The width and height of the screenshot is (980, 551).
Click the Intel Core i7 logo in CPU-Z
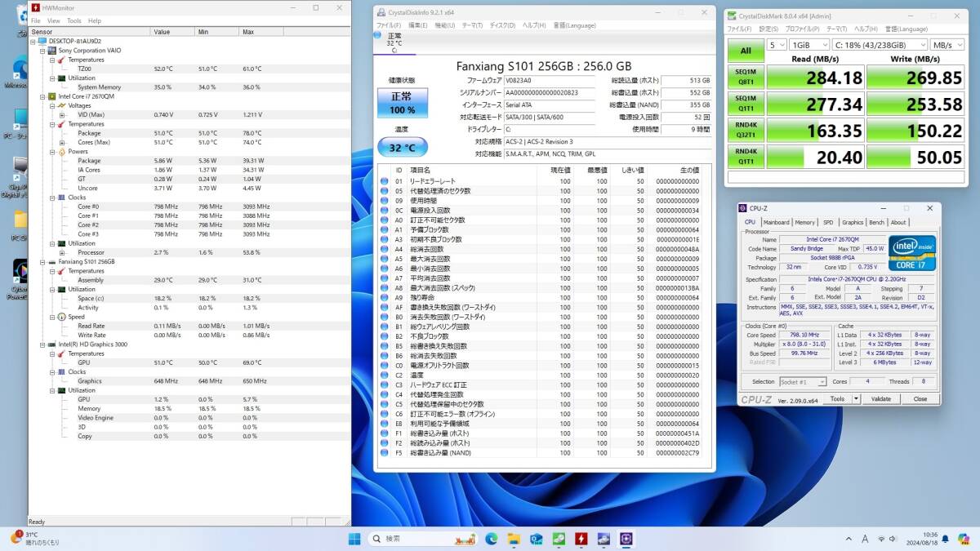pyautogui.click(x=912, y=253)
